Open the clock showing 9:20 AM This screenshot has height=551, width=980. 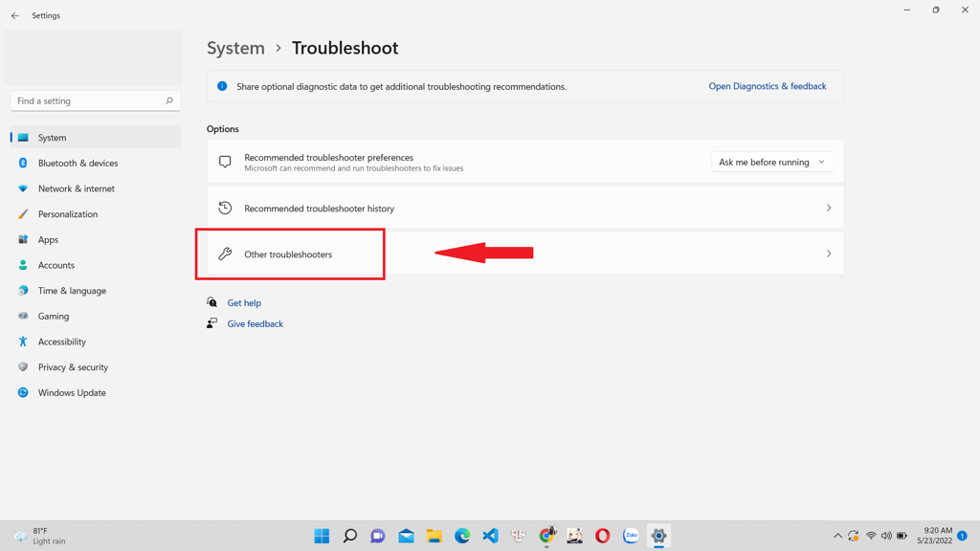[934, 536]
